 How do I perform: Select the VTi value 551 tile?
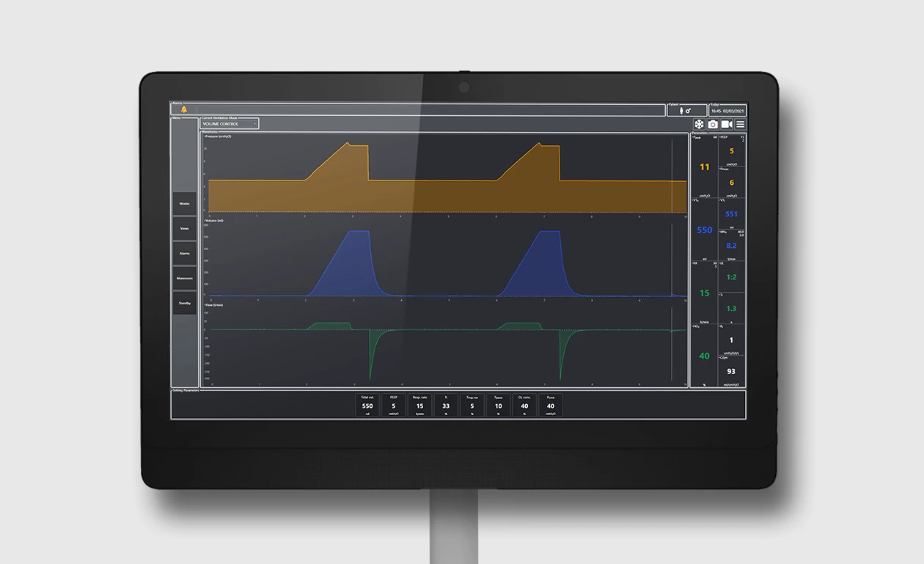point(732,213)
